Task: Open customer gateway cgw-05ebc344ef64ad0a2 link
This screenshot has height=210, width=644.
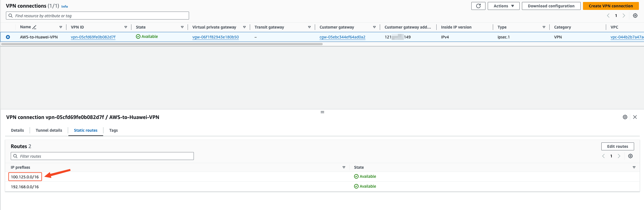Action: click(342, 37)
